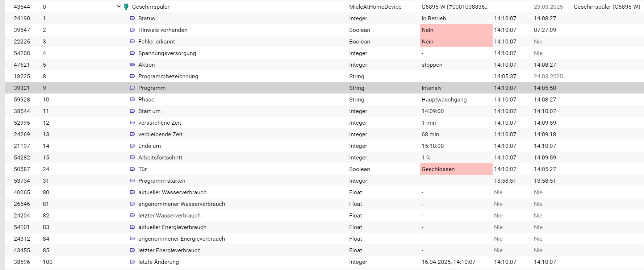The width and height of the screenshot is (644, 270).
Task: Select the Hinweis vorhanden variable
Action: point(163,30)
